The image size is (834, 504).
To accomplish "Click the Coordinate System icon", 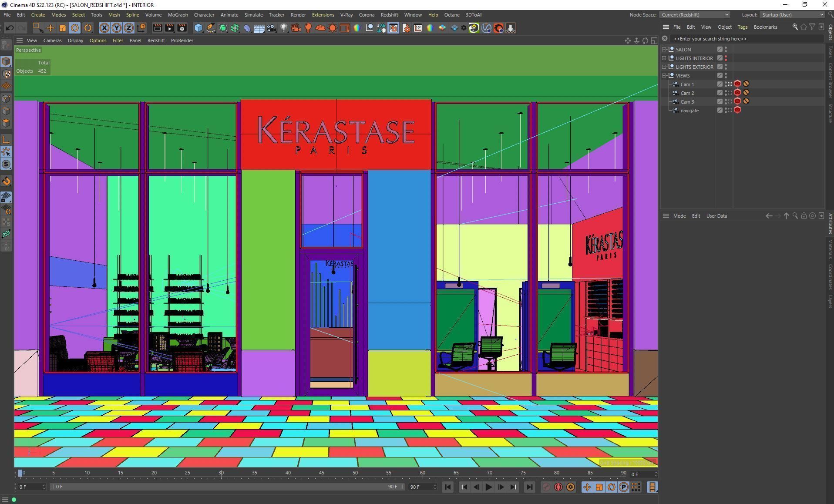I will 141,28.
